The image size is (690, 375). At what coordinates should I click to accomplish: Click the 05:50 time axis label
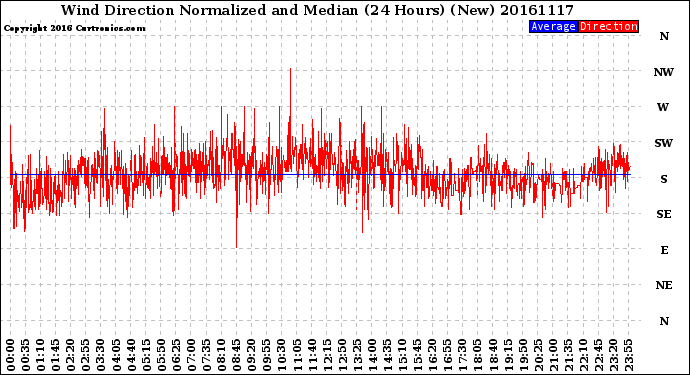click(x=161, y=355)
